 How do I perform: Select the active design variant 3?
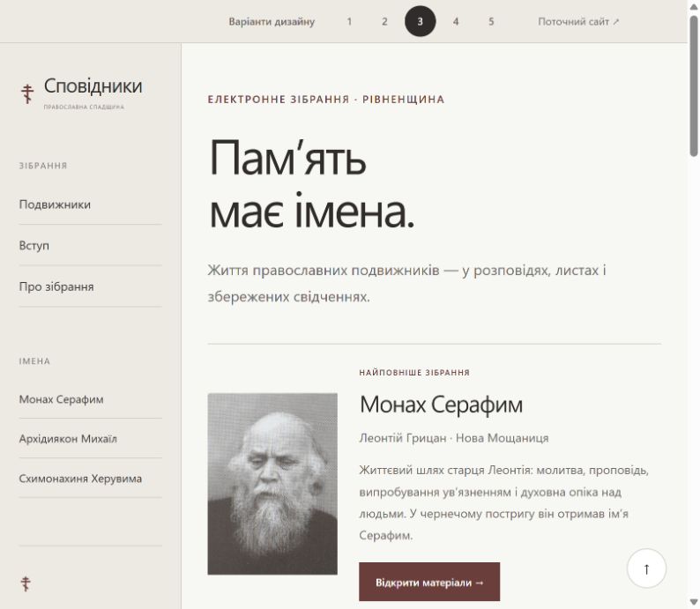click(x=421, y=21)
